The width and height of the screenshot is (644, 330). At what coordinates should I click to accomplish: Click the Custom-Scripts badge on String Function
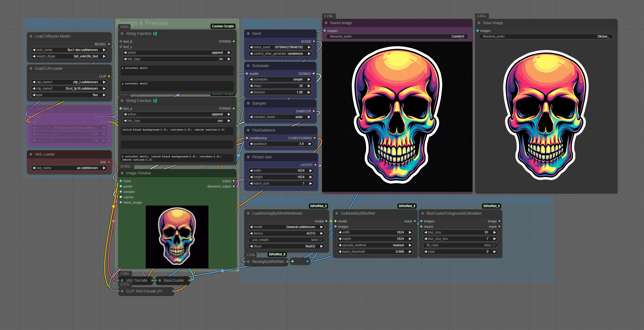coord(223,26)
